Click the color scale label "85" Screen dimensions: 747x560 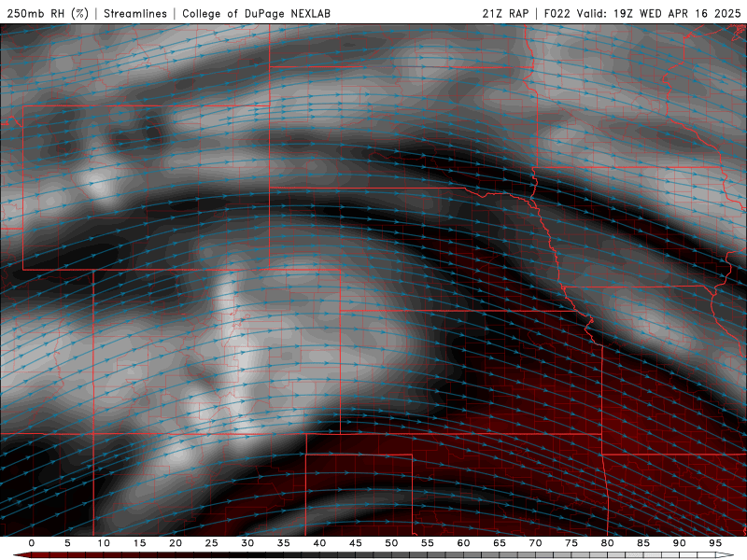click(x=643, y=543)
